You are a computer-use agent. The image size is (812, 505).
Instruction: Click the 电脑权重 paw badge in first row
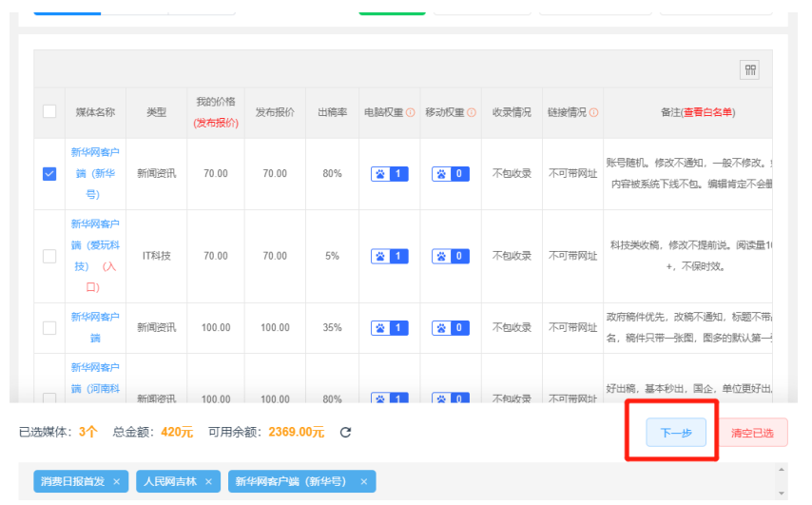390,174
